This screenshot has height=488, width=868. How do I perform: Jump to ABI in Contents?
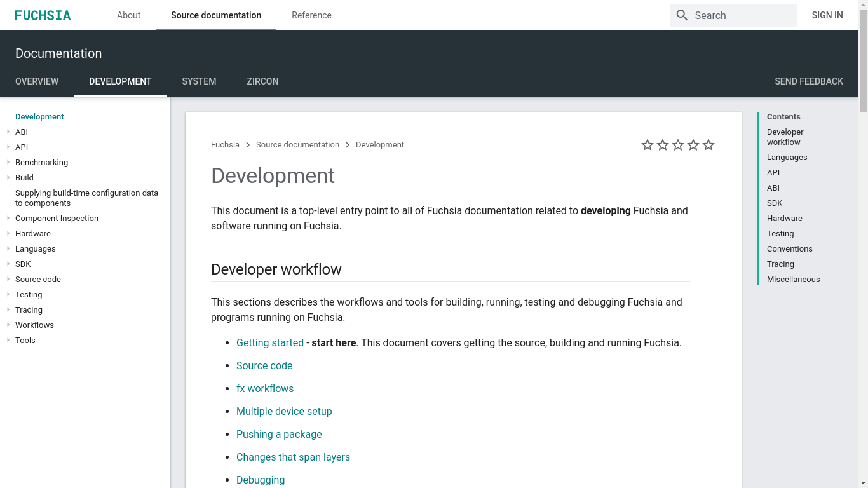(773, 188)
